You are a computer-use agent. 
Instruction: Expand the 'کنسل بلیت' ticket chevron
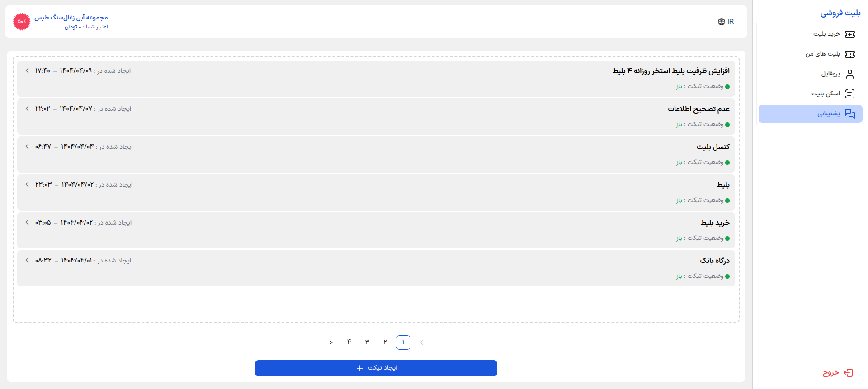pos(27,147)
